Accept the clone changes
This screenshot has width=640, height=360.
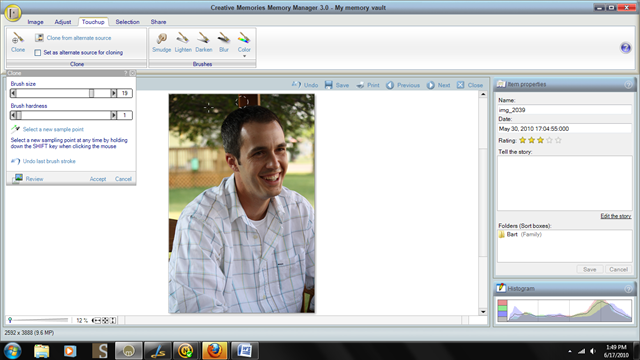pyautogui.click(x=98, y=179)
